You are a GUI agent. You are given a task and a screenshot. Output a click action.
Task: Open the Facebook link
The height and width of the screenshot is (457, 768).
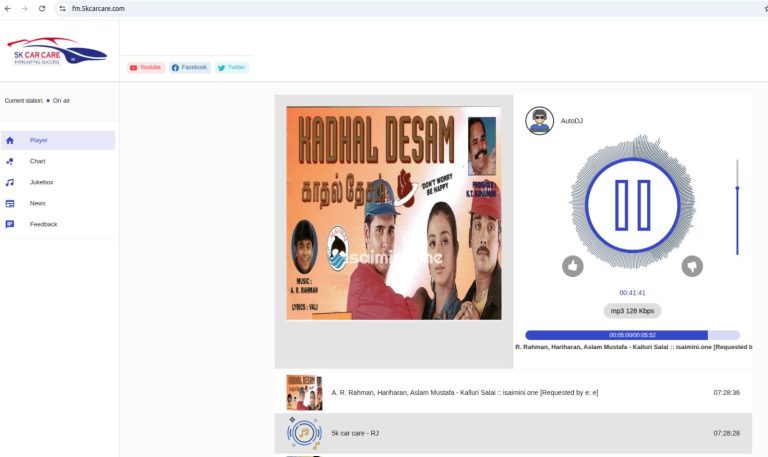point(189,67)
